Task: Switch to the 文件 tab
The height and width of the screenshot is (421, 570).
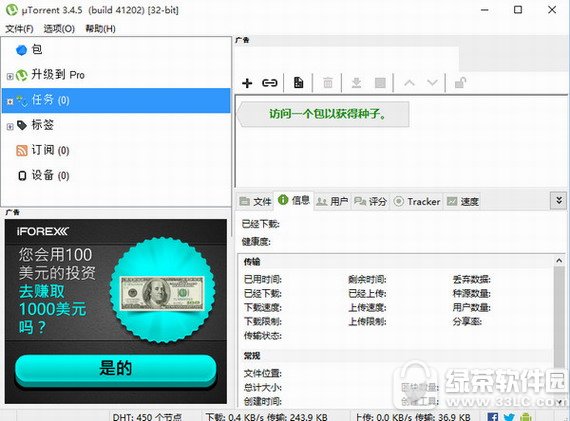Action: click(x=256, y=201)
